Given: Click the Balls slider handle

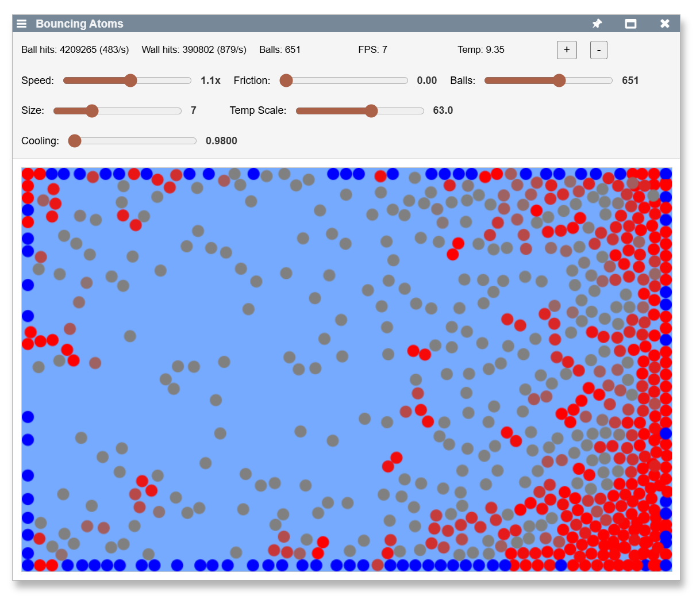Looking at the screenshot, I should tap(559, 80).
